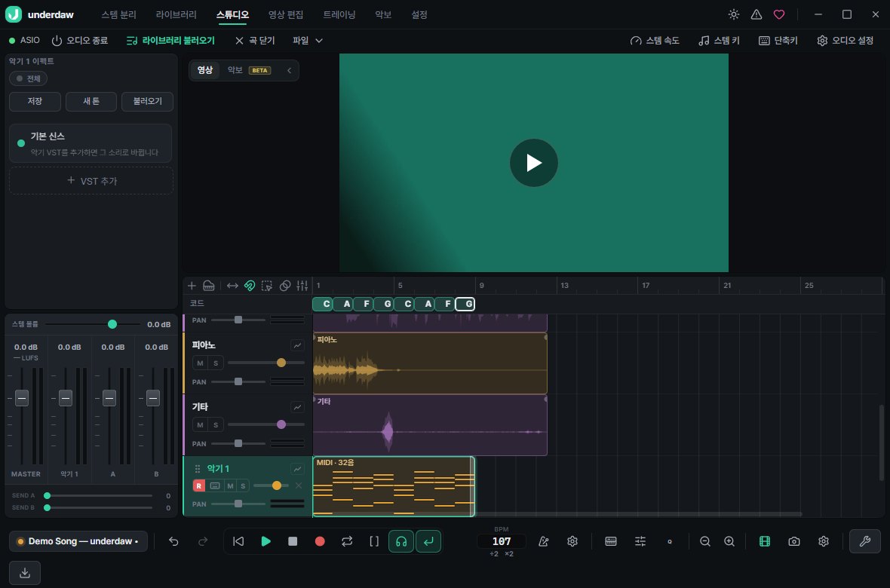890x588 pixels.
Task: Click the VST 추가 button
Action: coord(91,181)
